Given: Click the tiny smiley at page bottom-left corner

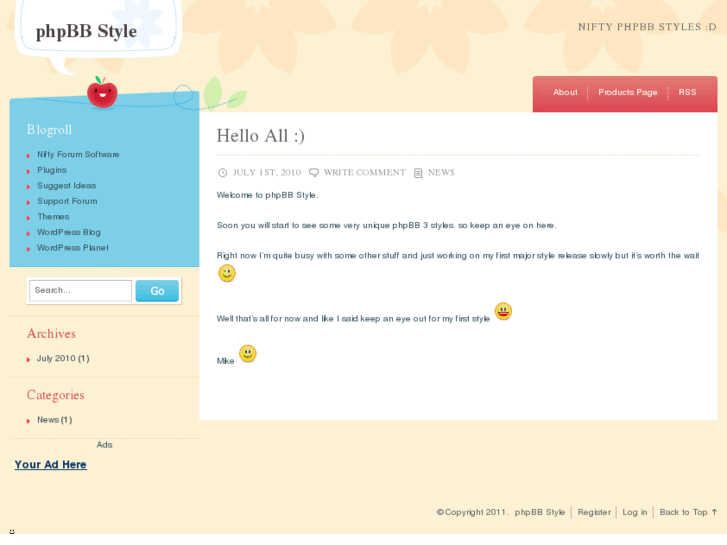Looking at the screenshot, I should coord(12,531).
